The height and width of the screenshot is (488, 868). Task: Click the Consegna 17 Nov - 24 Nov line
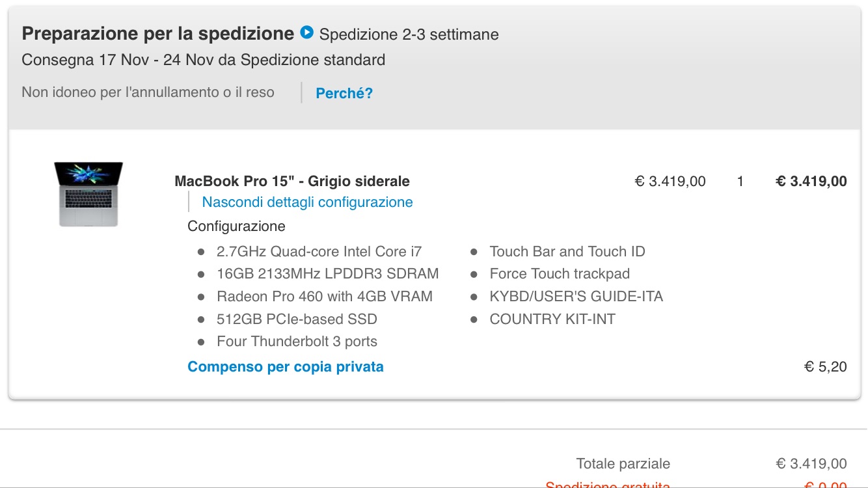[204, 61]
